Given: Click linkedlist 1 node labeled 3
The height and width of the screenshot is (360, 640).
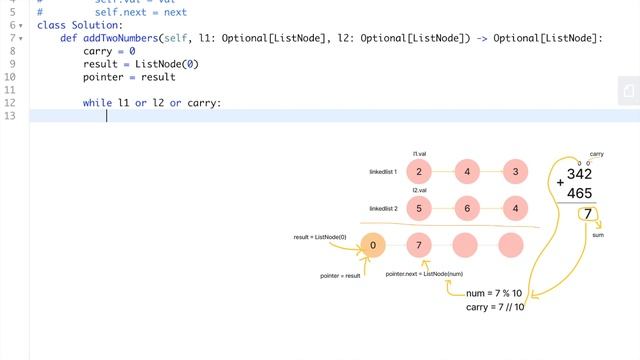Looking at the screenshot, I should click(x=516, y=171).
